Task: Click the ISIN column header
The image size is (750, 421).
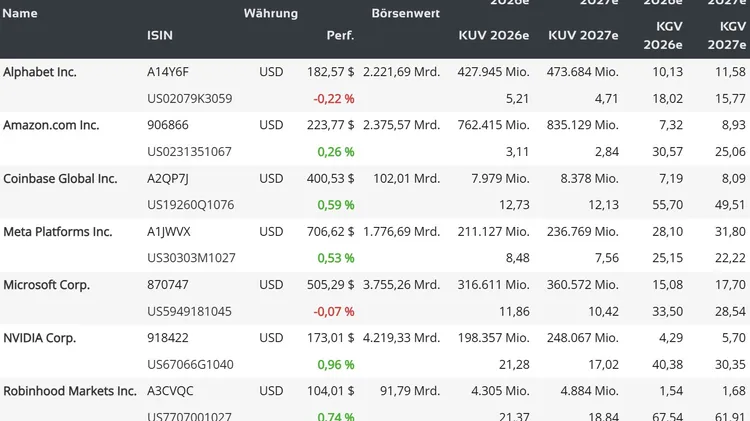Action: (160, 35)
